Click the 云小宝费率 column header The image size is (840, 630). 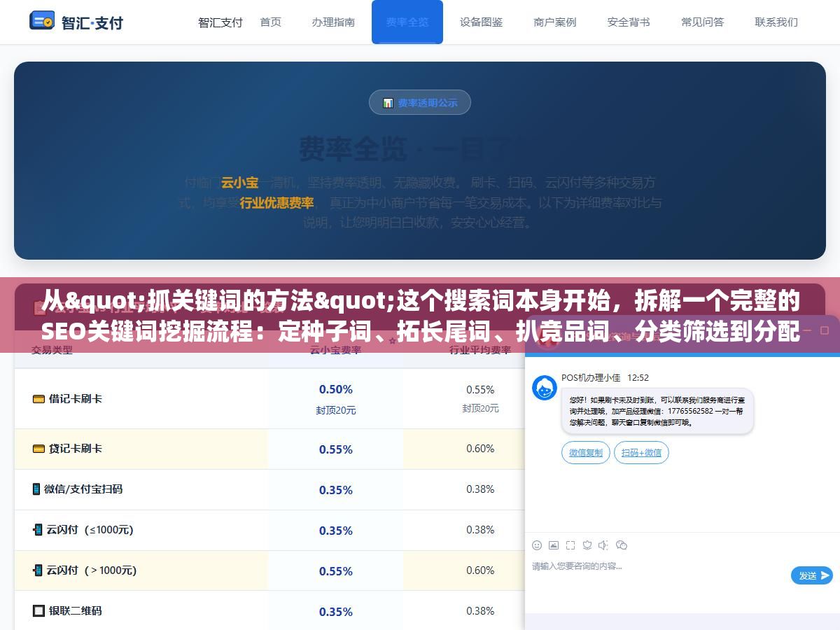336,349
